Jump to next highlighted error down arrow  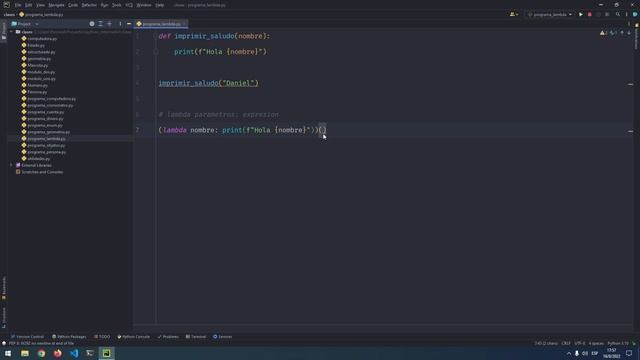coord(629,33)
